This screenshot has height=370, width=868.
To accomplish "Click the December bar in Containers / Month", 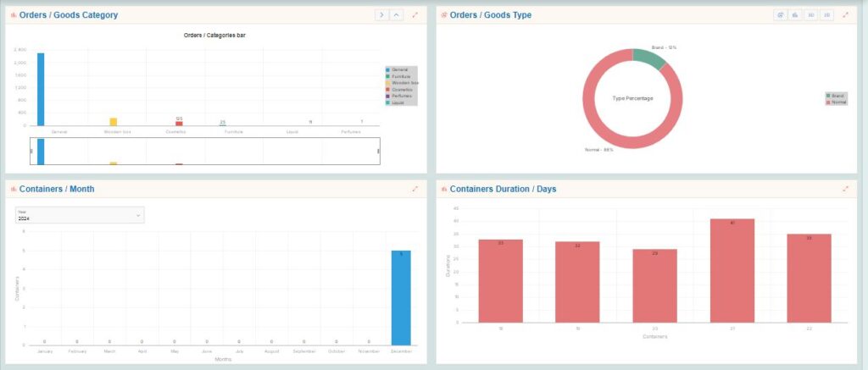I will point(401,296).
